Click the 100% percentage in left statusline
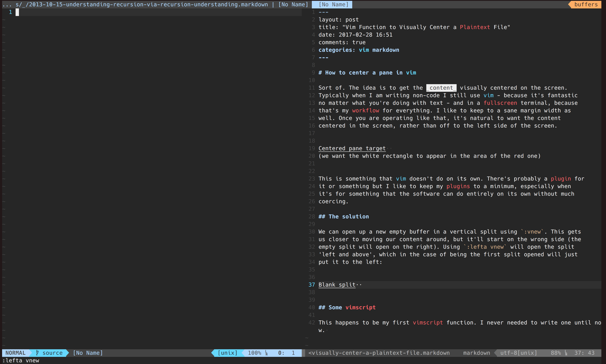Screen dimensions: 606x364 (254, 353)
